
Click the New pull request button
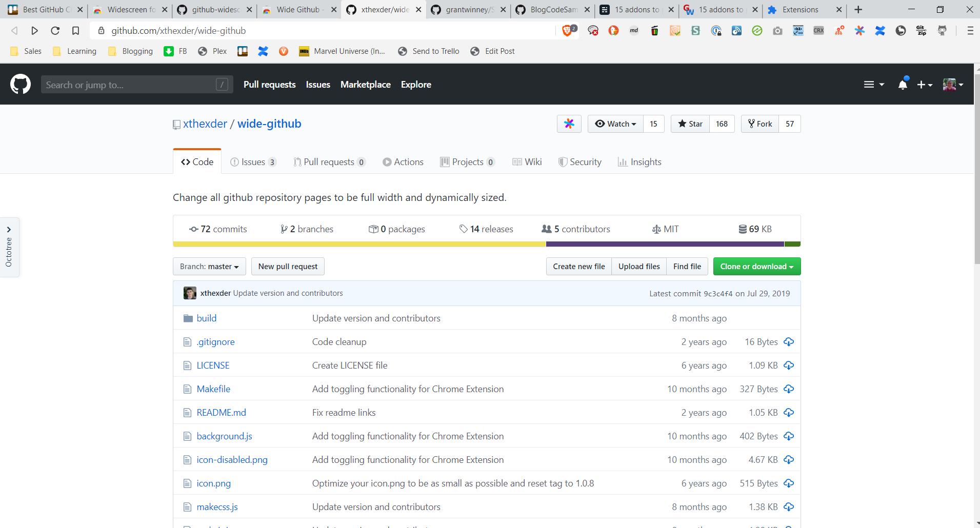[x=288, y=267]
